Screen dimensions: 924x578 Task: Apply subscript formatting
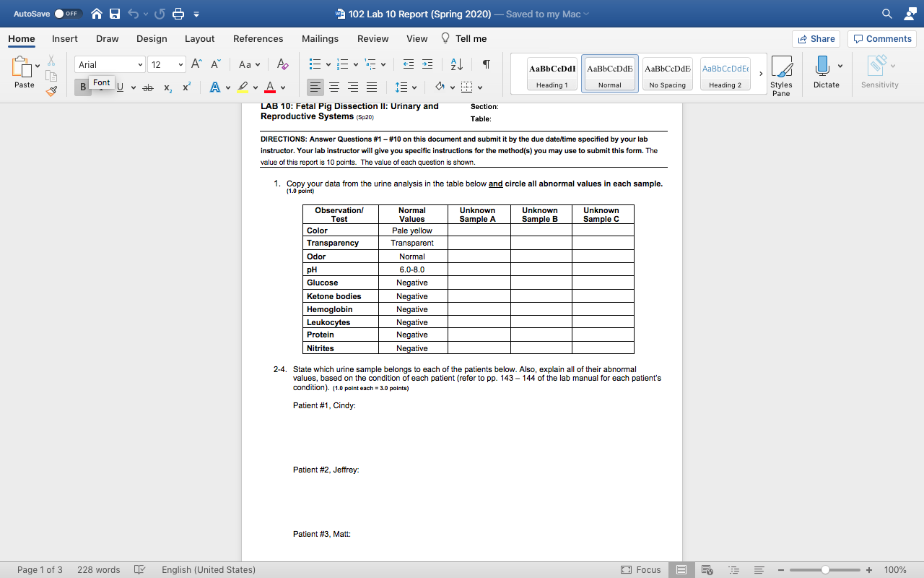[167, 87]
